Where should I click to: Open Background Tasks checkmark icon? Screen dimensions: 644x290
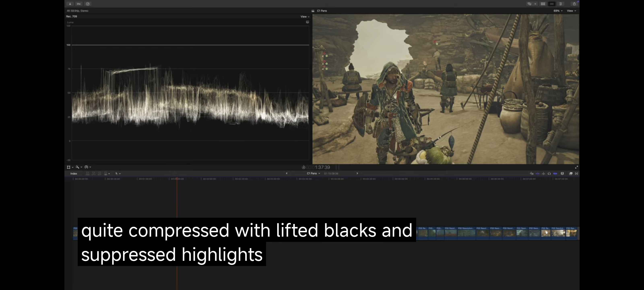coord(88,4)
